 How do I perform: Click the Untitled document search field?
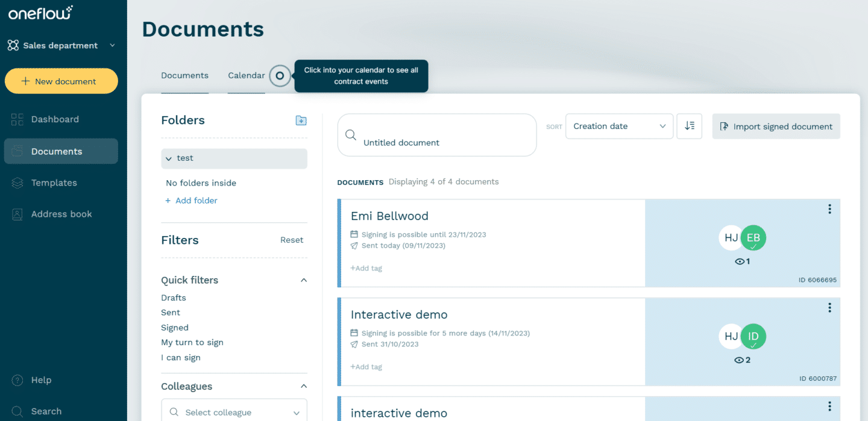[436, 135]
